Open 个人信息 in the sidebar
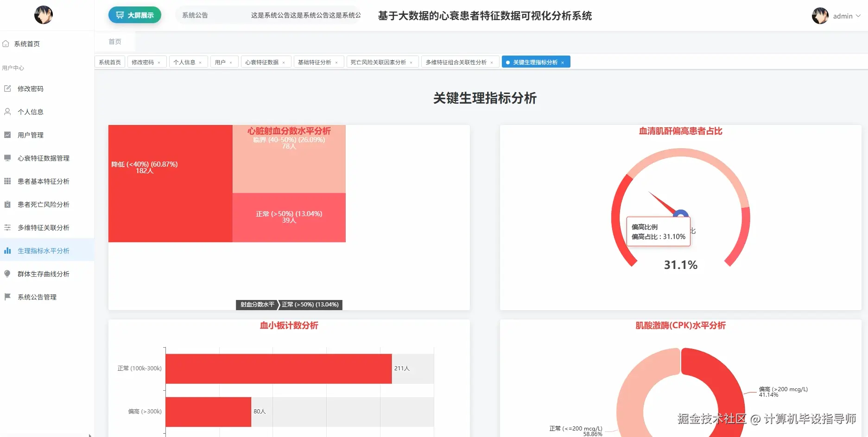 47,112
